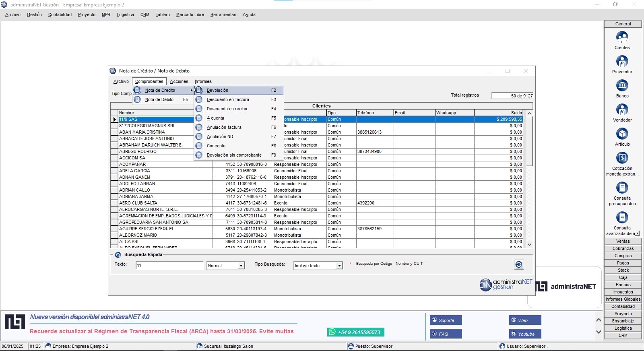Open the Consulta presupuestos icon
The width and height of the screenshot is (644, 351).
pos(622,188)
